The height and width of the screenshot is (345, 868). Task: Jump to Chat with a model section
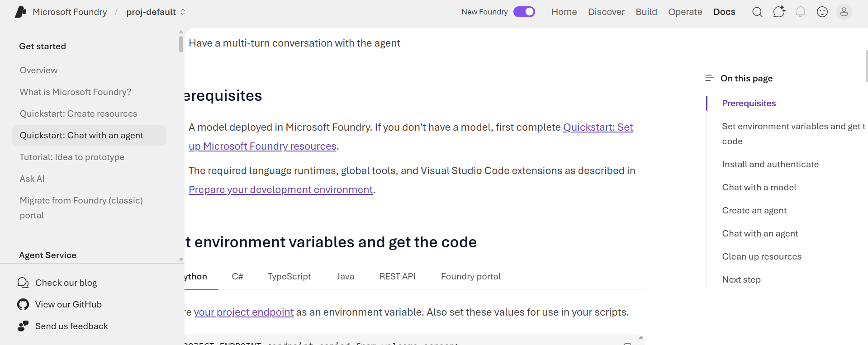[759, 187]
